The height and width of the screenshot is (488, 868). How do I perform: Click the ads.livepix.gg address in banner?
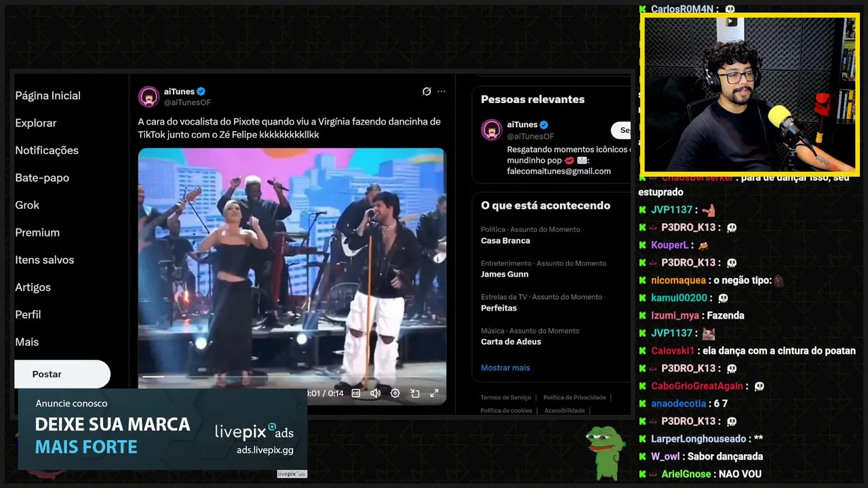[265, 449]
